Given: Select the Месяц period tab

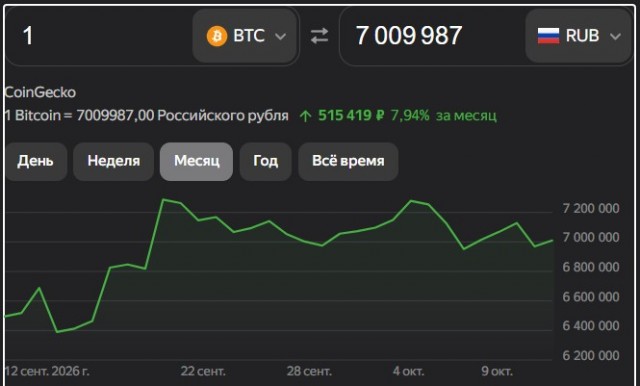Looking at the screenshot, I should (197, 161).
